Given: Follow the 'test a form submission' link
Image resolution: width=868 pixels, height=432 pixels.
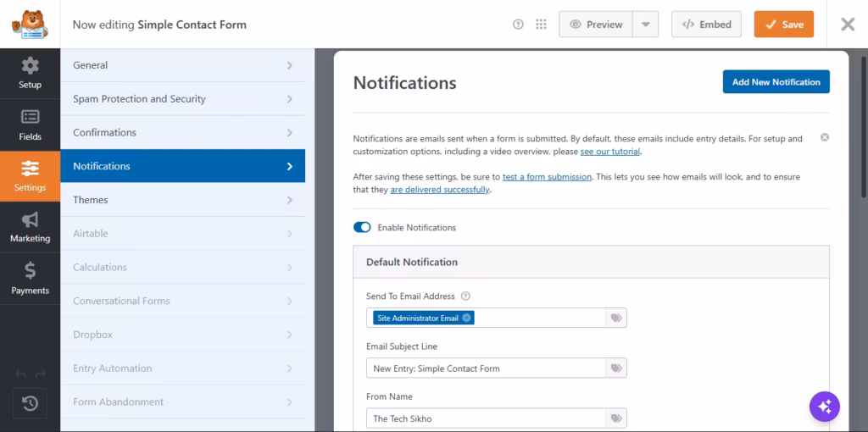Looking at the screenshot, I should point(547,177).
